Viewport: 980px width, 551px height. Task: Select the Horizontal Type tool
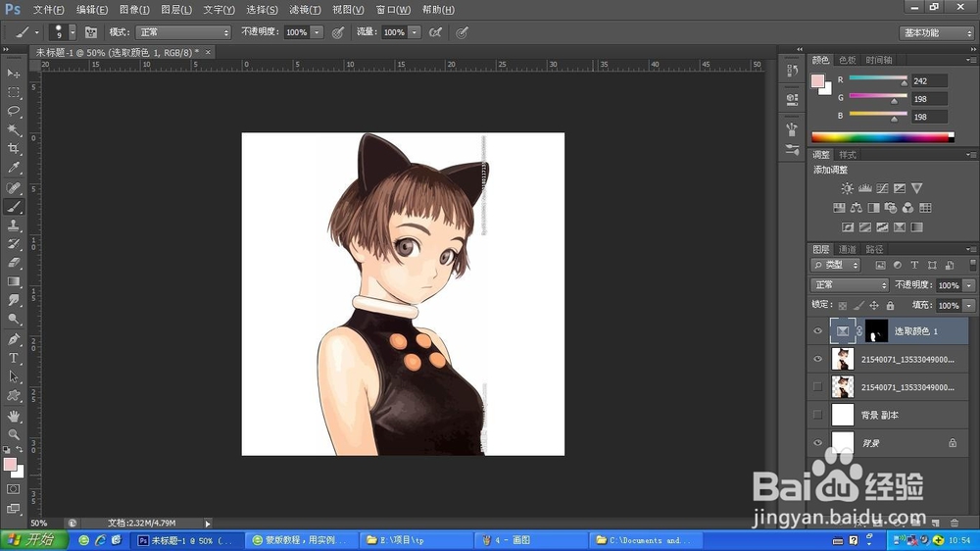[13, 358]
